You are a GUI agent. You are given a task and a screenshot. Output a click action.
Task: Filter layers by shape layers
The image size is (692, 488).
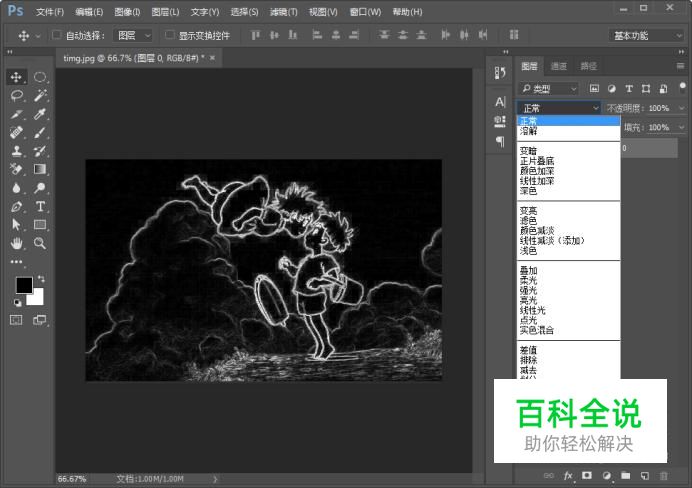click(x=646, y=89)
